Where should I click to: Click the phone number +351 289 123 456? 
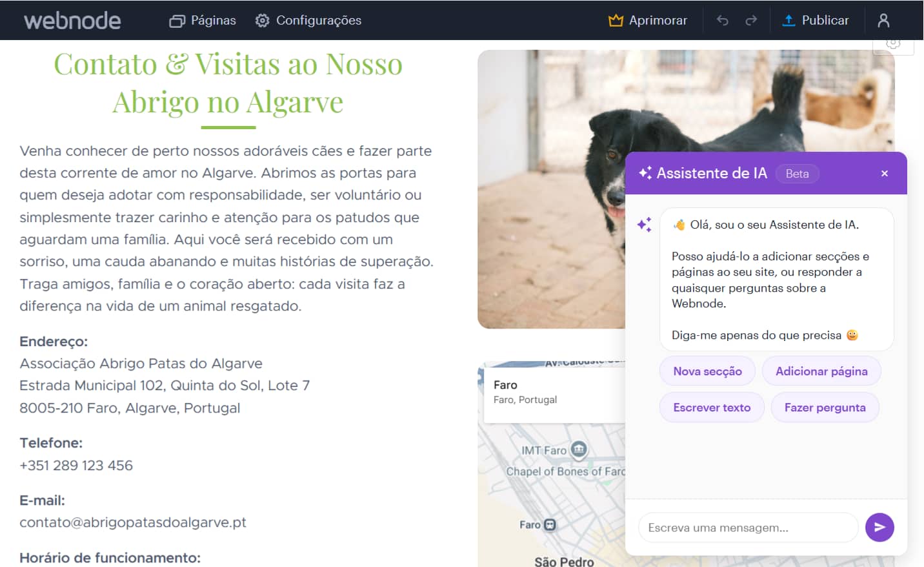point(76,466)
